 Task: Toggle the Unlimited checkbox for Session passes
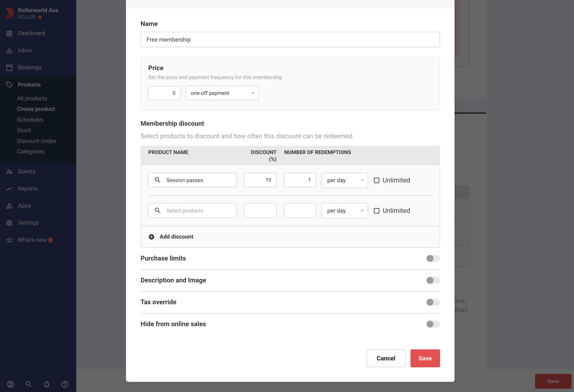(376, 180)
